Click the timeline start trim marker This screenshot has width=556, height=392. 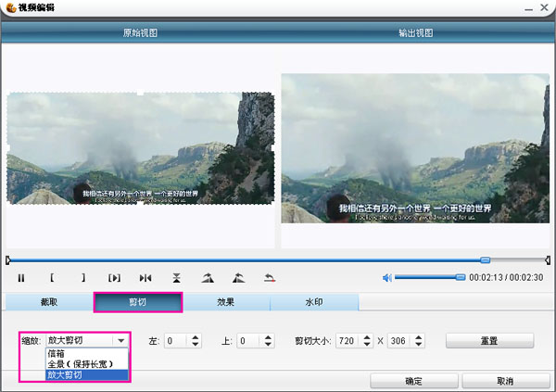(x=7, y=260)
